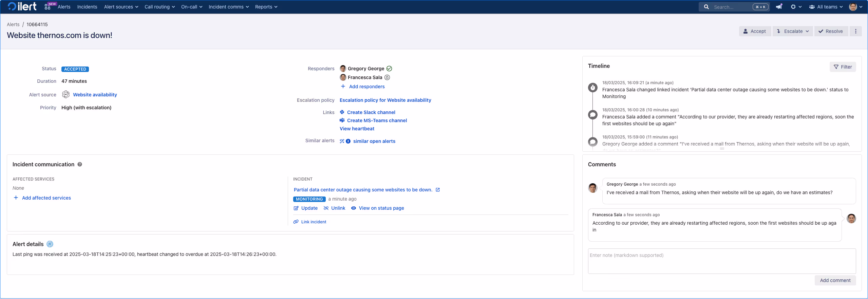Image resolution: width=868 pixels, height=299 pixels.
Task: Click View heartbeat link
Action: pos(357,129)
